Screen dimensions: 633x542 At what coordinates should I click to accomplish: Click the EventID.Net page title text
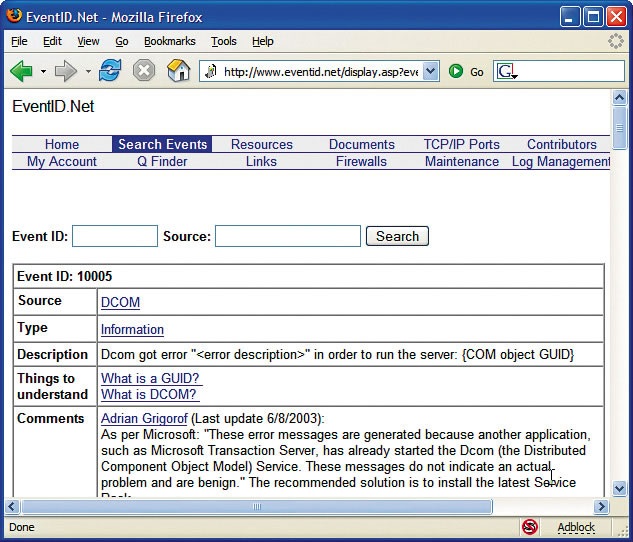click(x=53, y=107)
